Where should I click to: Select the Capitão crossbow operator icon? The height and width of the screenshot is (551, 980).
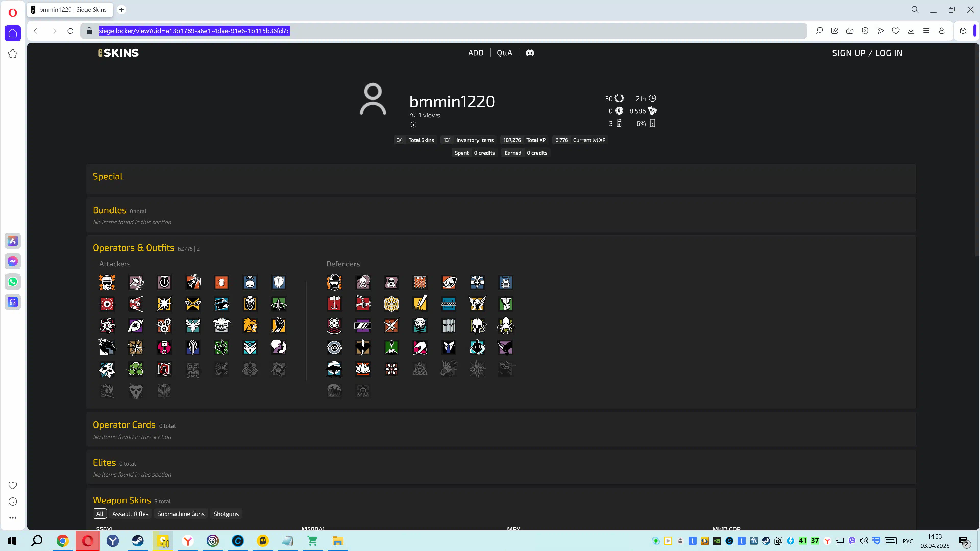tap(278, 304)
